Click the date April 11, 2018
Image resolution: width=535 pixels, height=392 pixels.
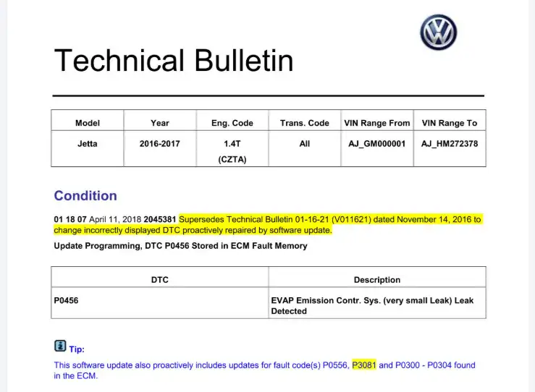coord(115,219)
